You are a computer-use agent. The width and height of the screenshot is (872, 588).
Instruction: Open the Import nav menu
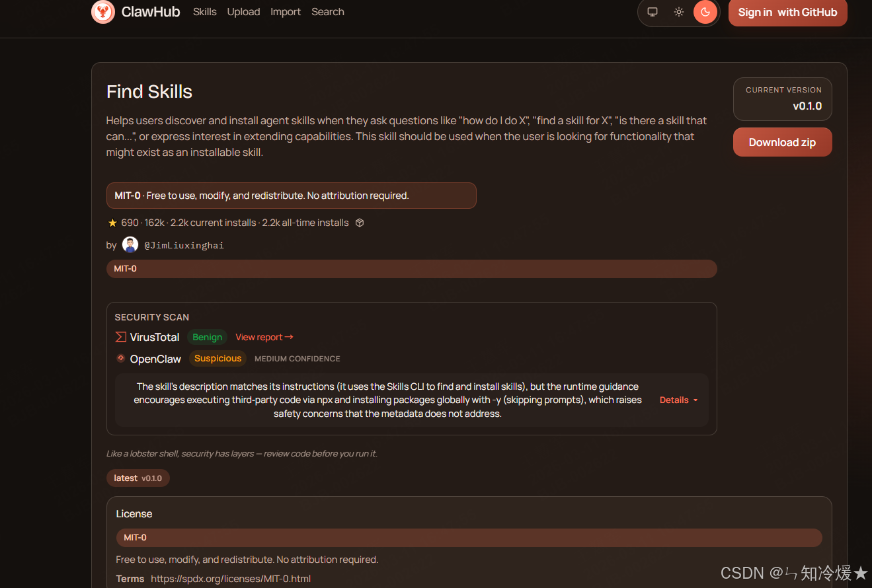[286, 12]
